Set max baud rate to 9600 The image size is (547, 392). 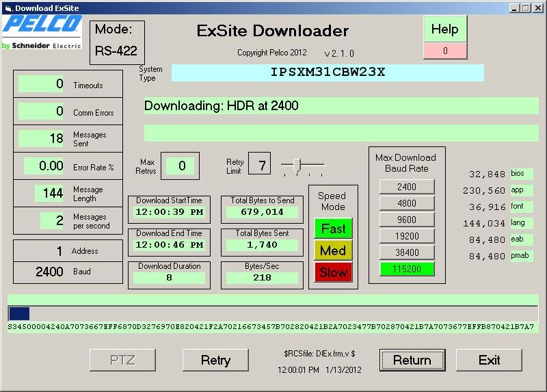pos(407,220)
